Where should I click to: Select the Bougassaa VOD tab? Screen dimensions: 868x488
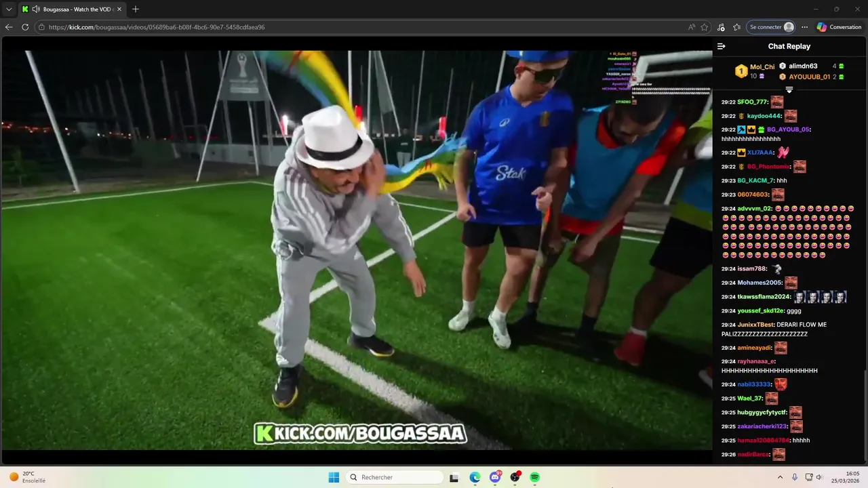72,9
